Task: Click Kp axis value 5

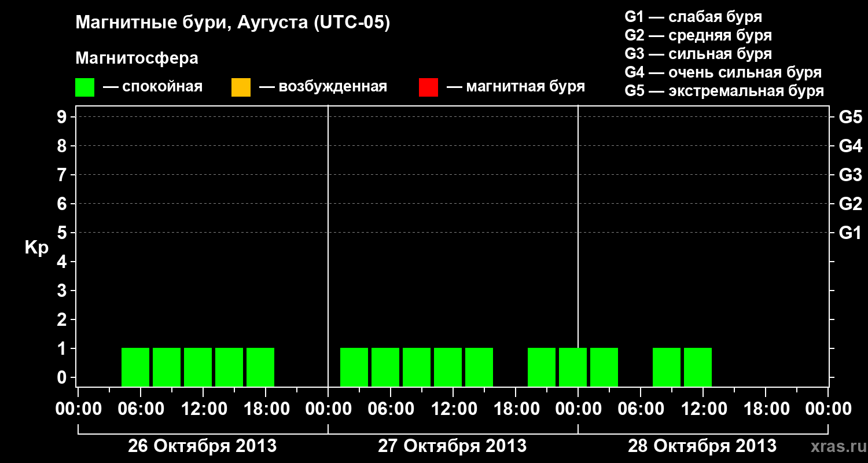Action: pyautogui.click(x=62, y=233)
